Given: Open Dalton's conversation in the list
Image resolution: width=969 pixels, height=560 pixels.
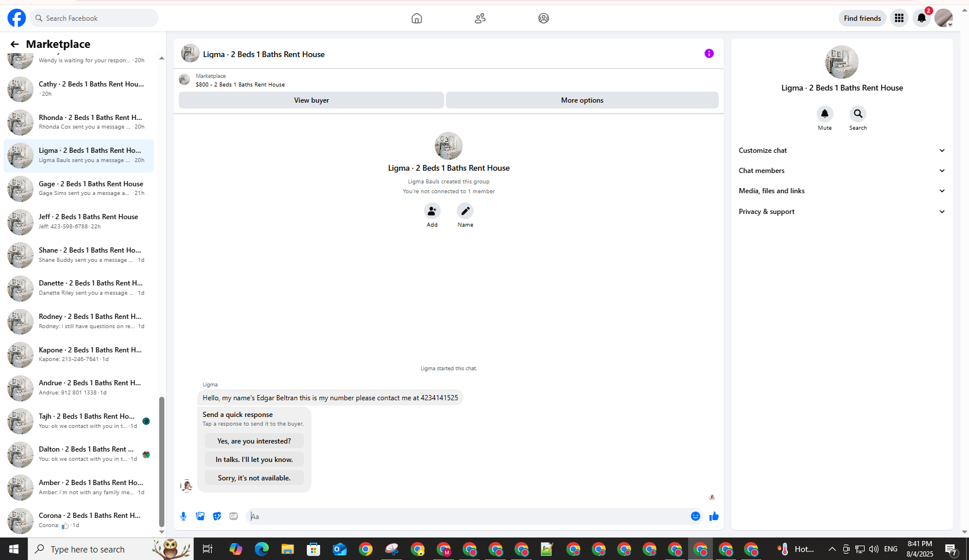Looking at the screenshot, I should coord(79,454).
